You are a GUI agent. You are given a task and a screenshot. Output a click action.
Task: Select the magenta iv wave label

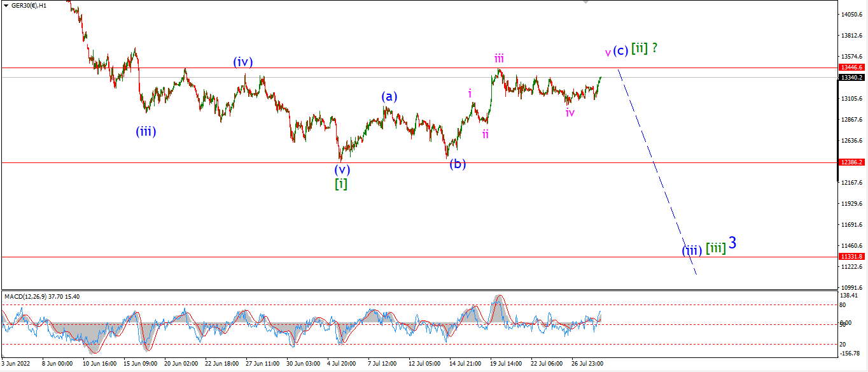pyautogui.click(x=570, y=112)
